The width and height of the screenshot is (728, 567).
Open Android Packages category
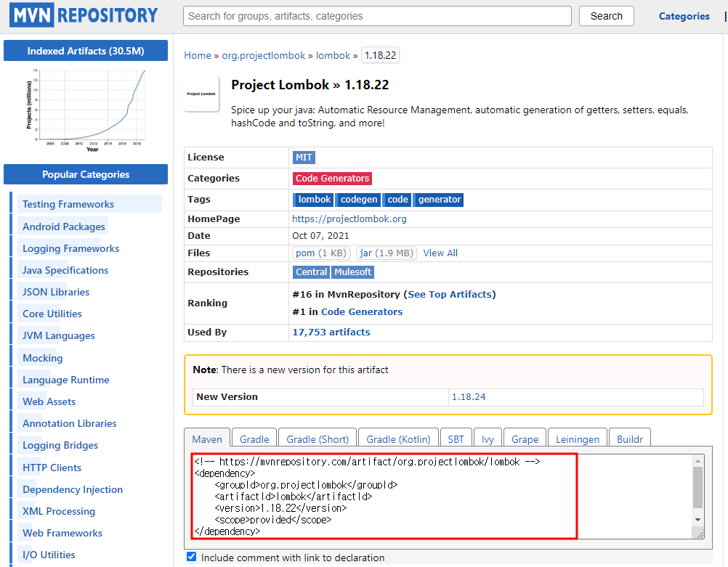coord(64,227)
